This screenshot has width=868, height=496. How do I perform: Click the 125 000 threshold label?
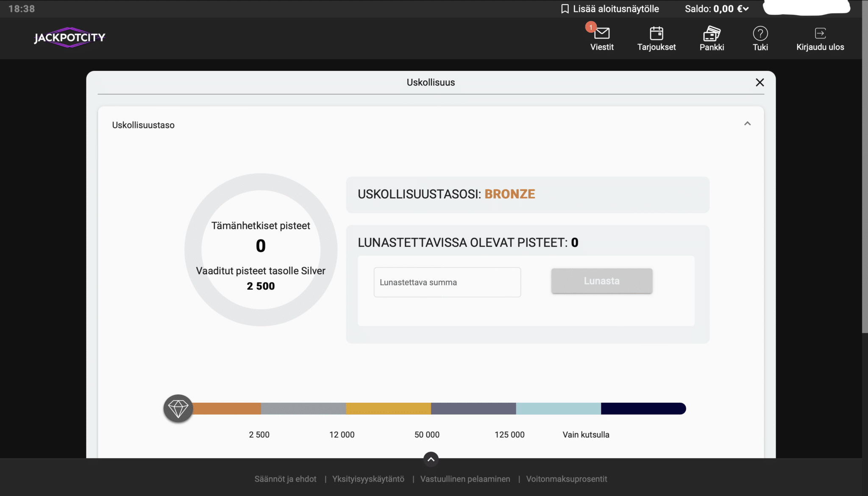tap(509, 435)
